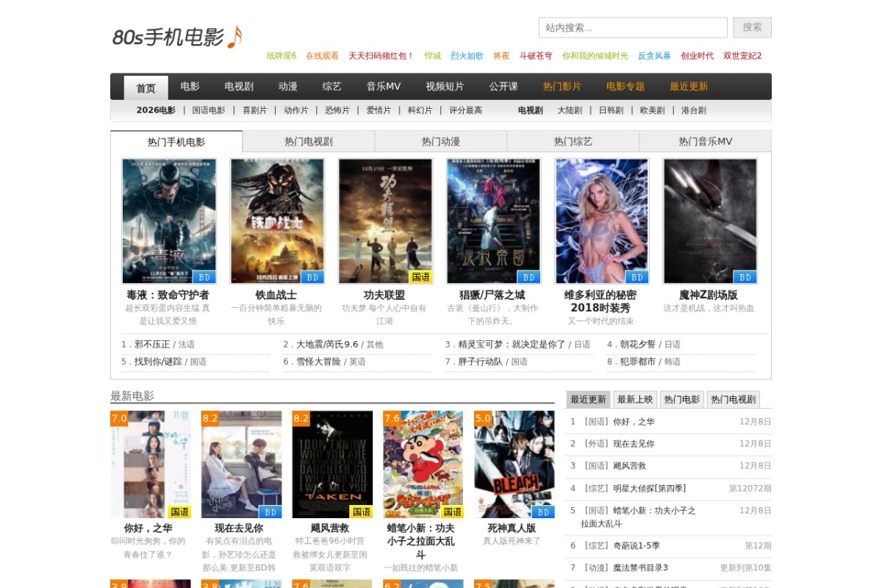The image size is (882, 588).
Task: Open sidebar entry 奇葩说1-5季
Action: pos(637,545)
